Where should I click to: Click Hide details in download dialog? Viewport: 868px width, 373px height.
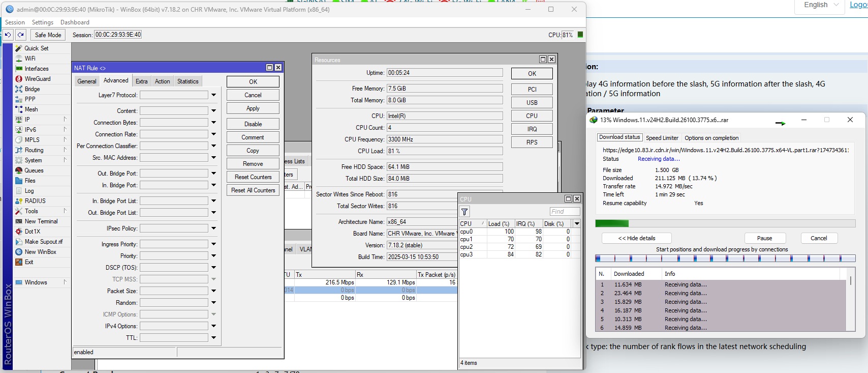click(x=637, y=238)
